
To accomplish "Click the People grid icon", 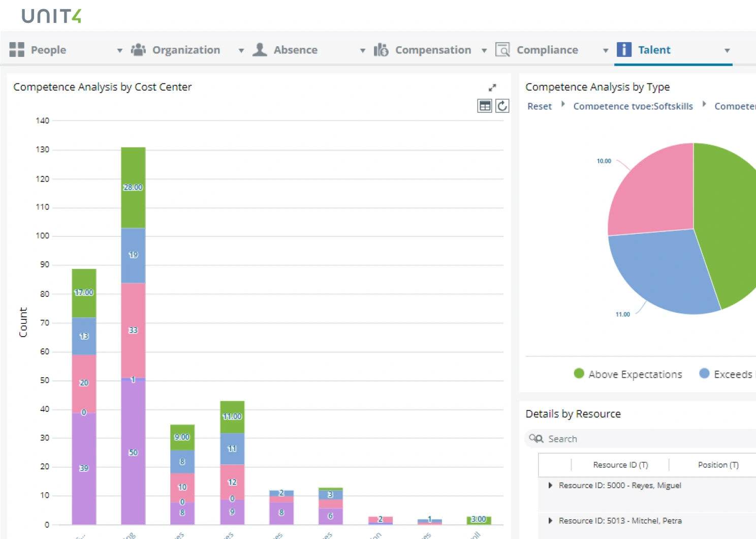I will [x=17, y=49].
